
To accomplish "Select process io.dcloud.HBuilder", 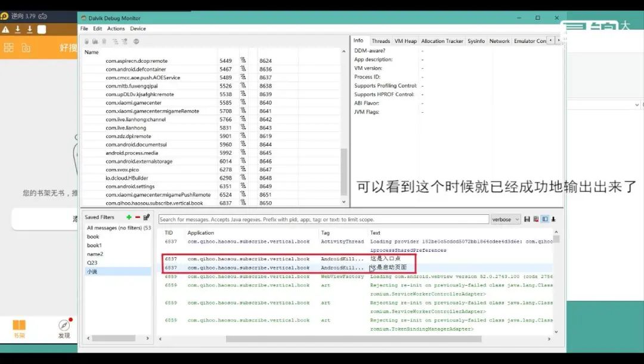I will (x=212, y=178).
